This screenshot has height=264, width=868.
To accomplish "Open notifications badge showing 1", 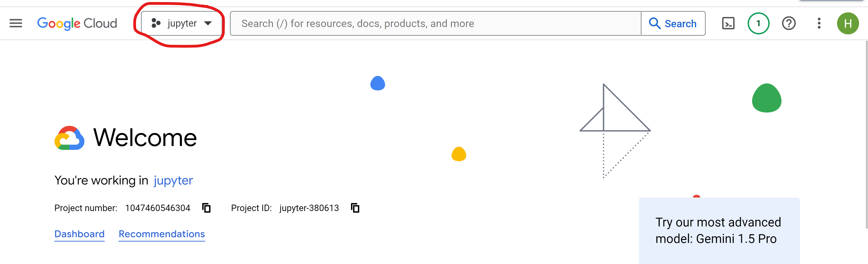I will click(x=758, y=23).
